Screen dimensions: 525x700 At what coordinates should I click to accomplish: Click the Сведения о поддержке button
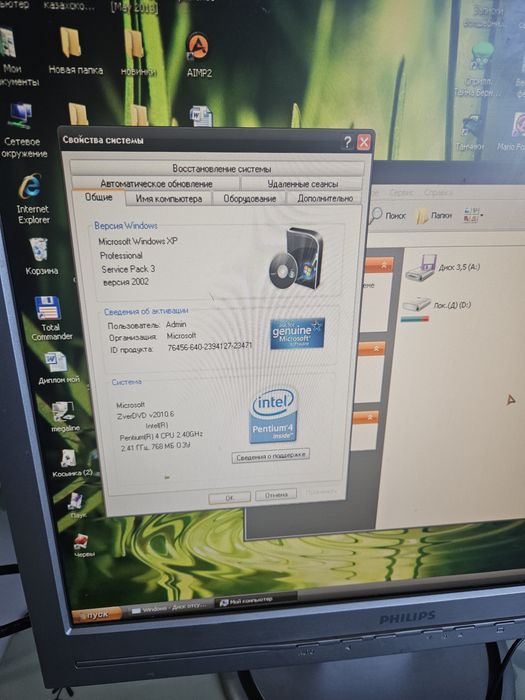coord(271,456)
